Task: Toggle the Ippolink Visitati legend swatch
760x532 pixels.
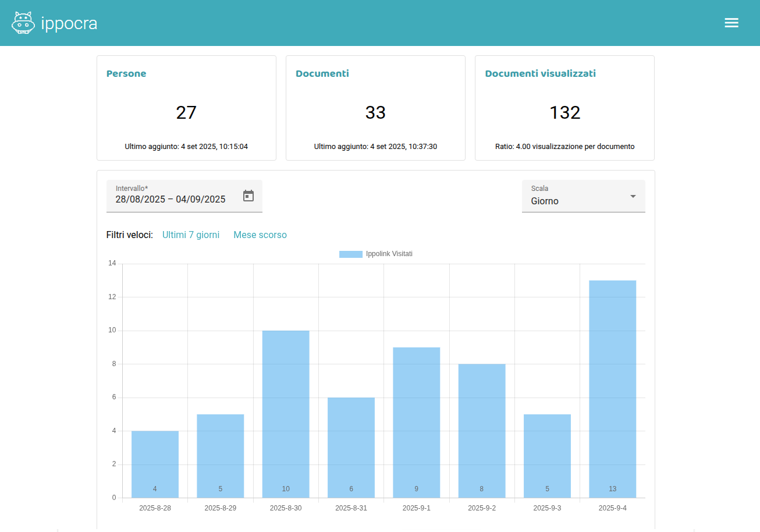Action: click(350, 253)
